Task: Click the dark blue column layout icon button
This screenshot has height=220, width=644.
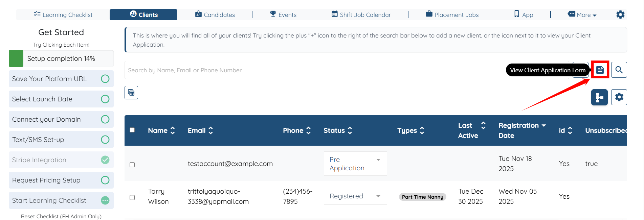Action: [x=599, y=97]
